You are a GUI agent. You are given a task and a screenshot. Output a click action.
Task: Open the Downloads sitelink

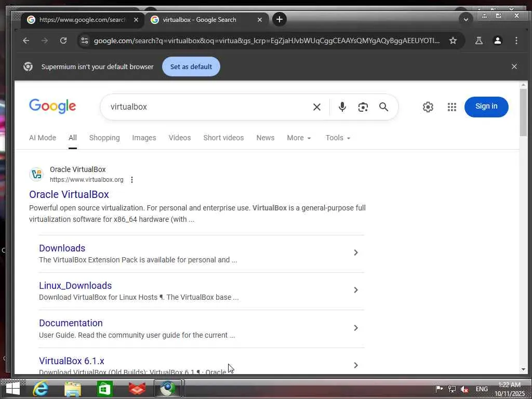click(x=62, y=248)
